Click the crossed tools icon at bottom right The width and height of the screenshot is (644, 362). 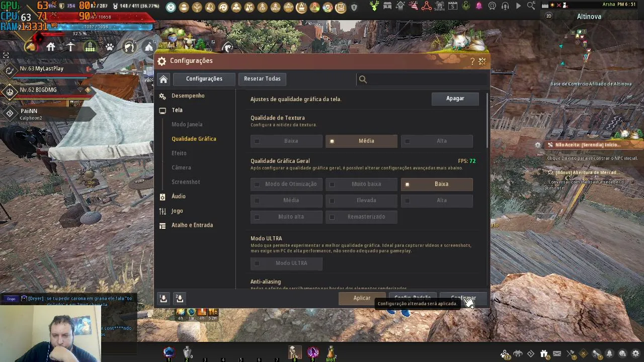click(570, 353)
